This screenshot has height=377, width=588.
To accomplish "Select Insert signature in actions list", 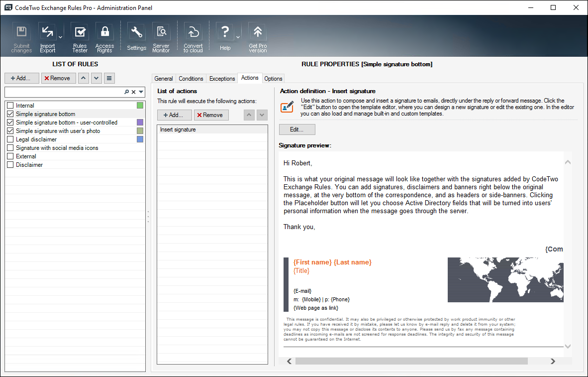I will tap(212, 129).
